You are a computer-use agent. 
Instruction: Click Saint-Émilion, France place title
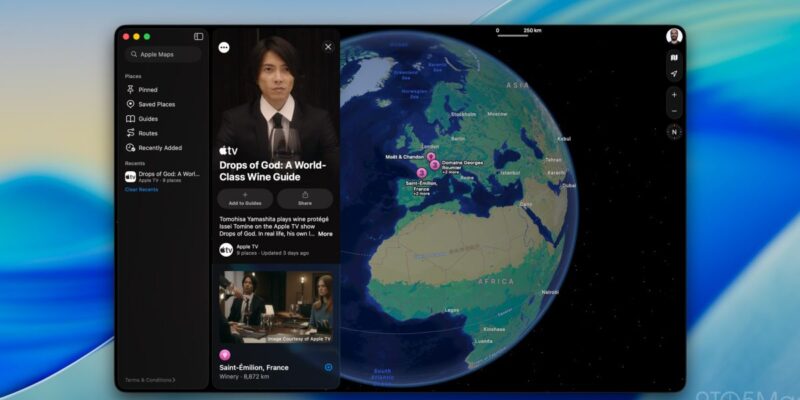(x=254, y=367)
